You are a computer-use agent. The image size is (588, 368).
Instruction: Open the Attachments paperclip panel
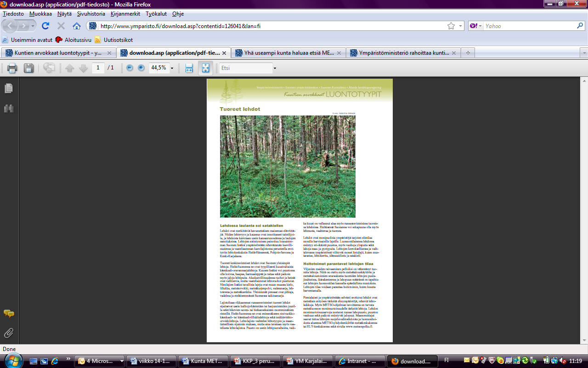click(x=9, y=333)
